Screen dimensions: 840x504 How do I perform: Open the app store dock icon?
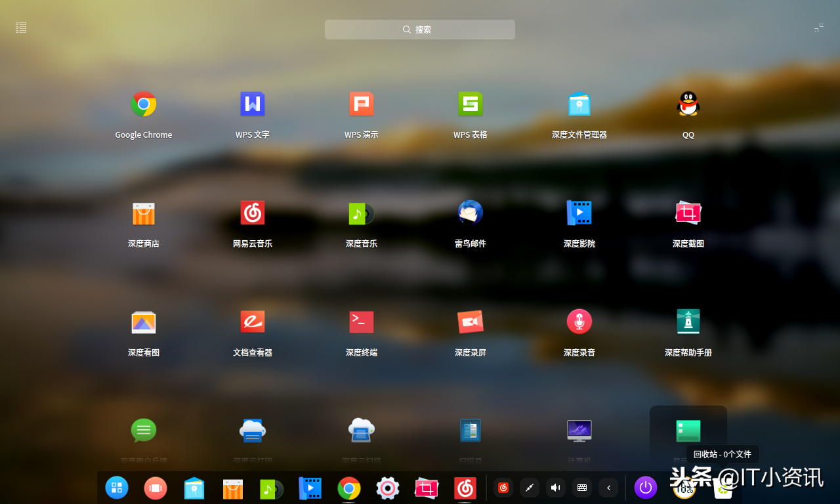click(233, 488)
